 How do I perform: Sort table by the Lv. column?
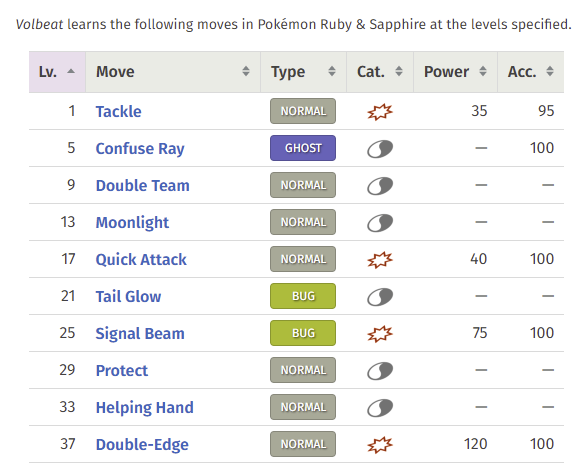point(57,72)
